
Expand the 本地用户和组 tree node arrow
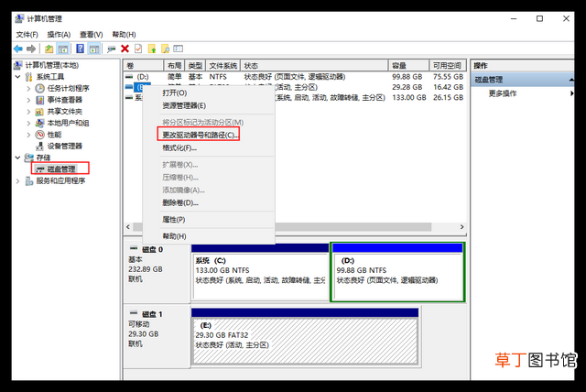[x=28, y=123]
